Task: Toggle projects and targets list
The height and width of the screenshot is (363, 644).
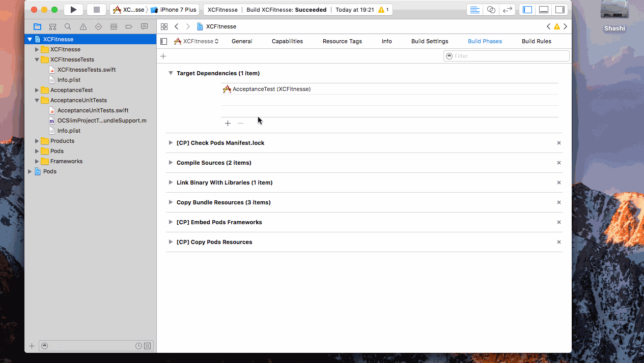Action: [163, 41]
